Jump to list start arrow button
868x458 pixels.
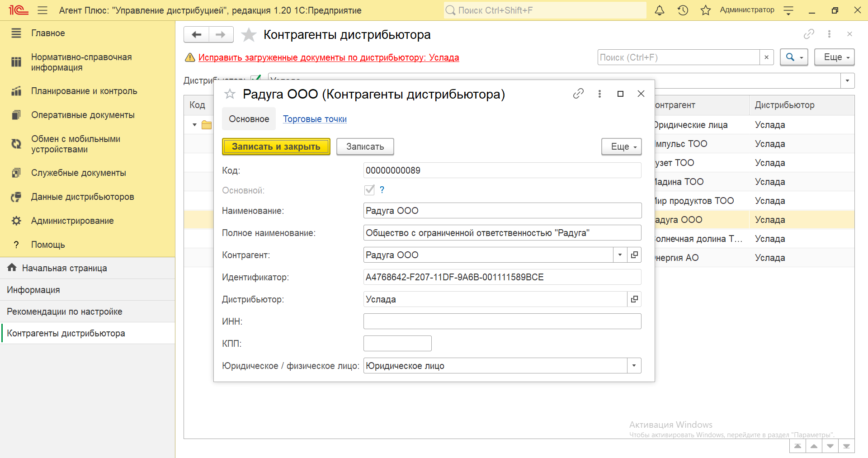click(797, 446)
